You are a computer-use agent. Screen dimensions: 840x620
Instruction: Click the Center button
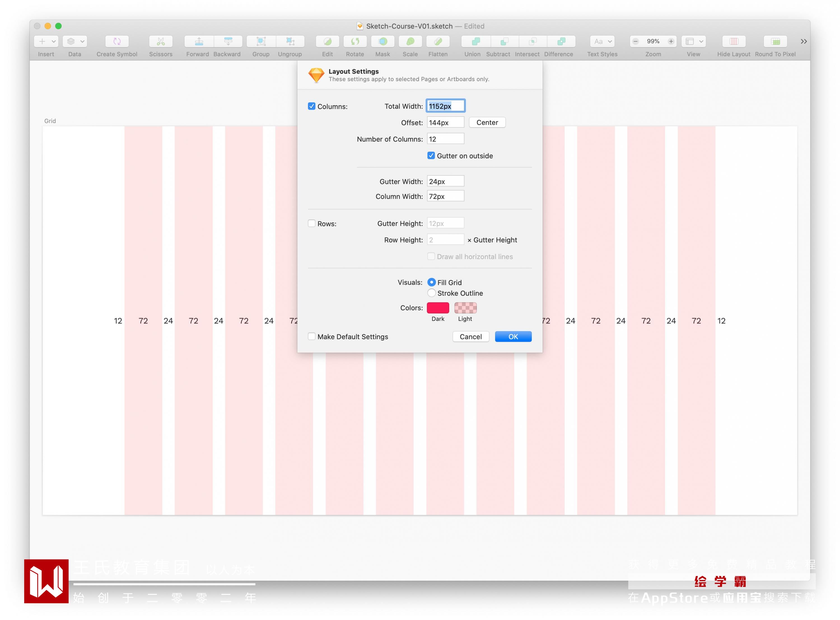487,122
